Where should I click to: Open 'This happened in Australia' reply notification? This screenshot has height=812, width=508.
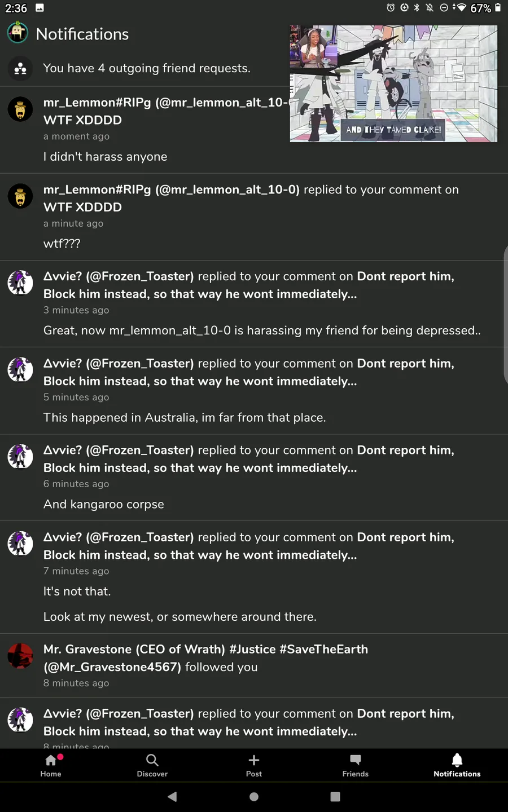click(x=254, y=390)
